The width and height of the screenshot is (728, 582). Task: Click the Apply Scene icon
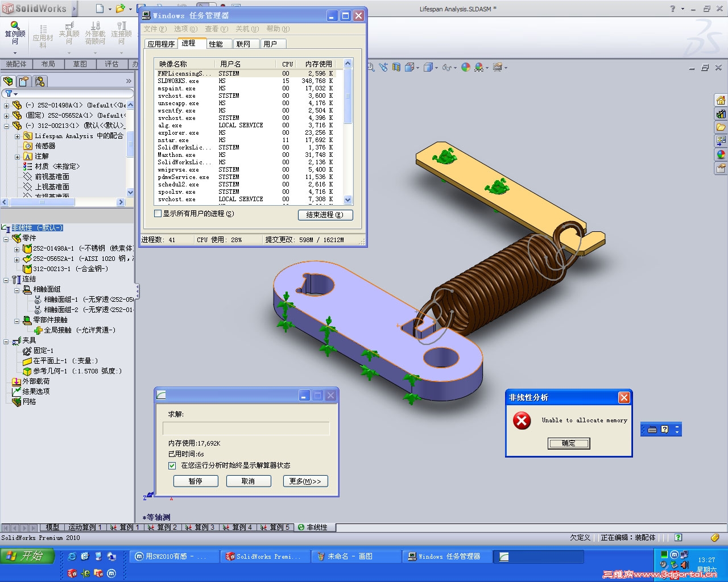tap(479, 67)
